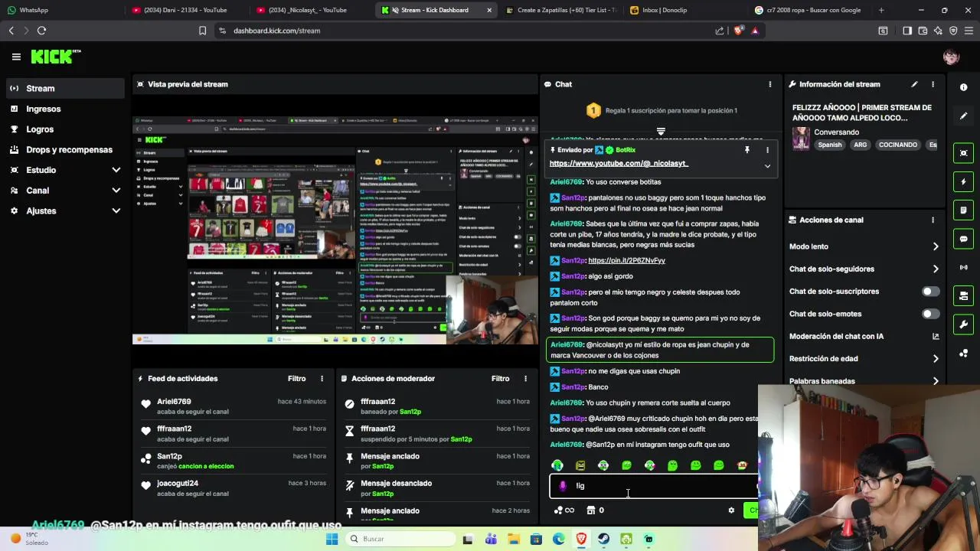
Task: Open Información del stream options menu
Action: tap(933, 84)
